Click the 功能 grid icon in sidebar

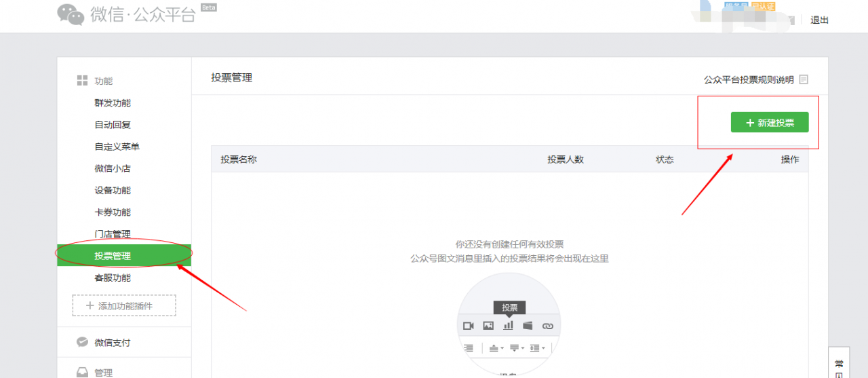coord(82,81)
